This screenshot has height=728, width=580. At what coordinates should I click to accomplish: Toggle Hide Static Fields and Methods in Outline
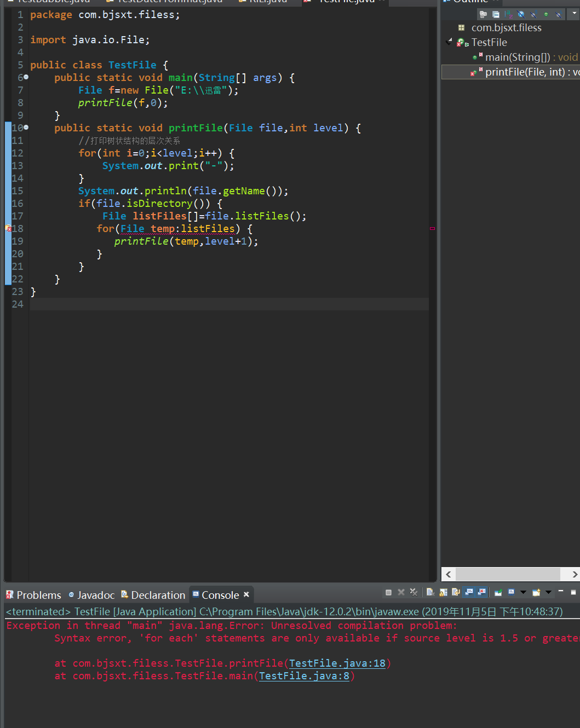coord(533,15)
